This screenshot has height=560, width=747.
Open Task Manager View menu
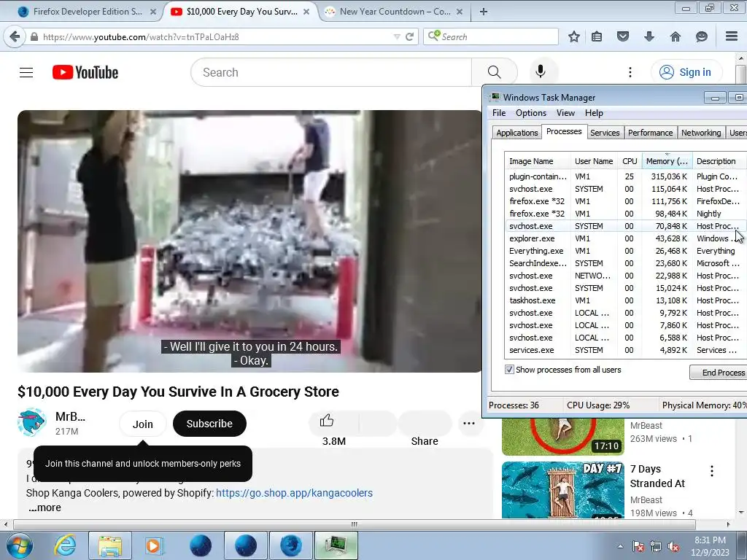tap(565, 113)
